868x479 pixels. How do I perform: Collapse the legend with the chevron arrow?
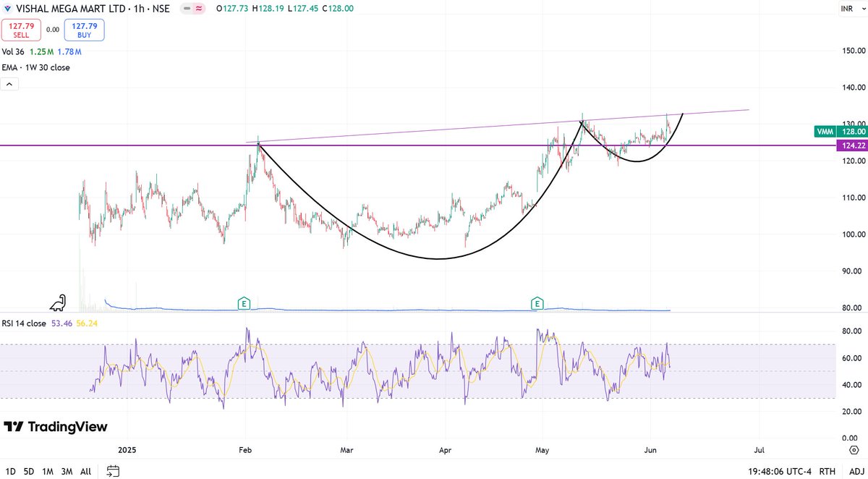pos(9,84)
